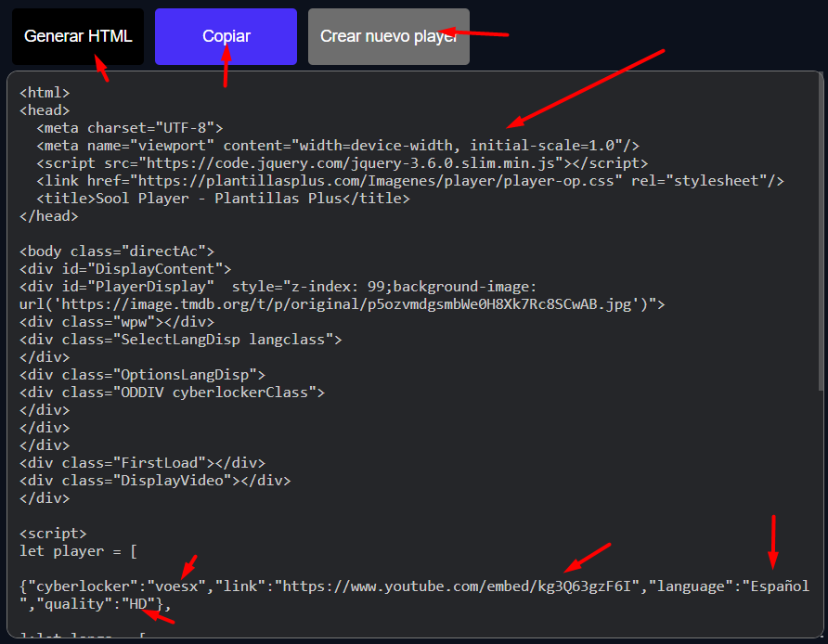Click the body class="directAc" line
Image resolution: width=828 pixels, height=644 pixels.
pos(117,251)
